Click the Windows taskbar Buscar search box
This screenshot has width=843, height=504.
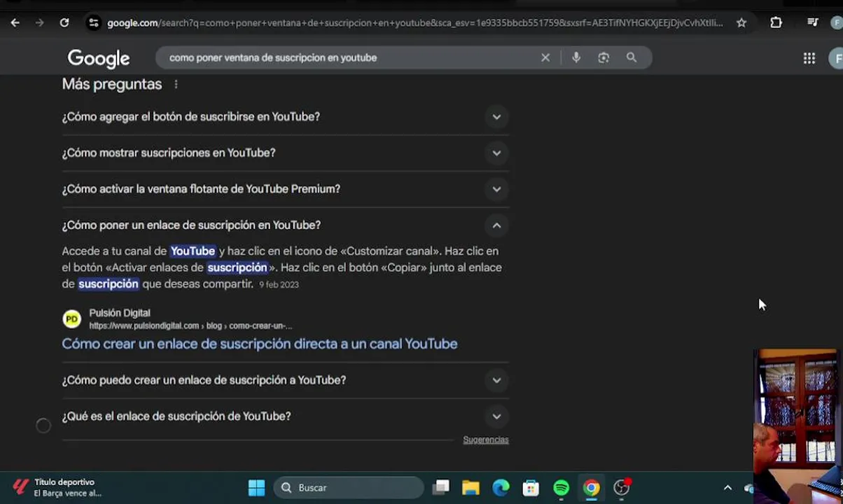click(350, 488)
